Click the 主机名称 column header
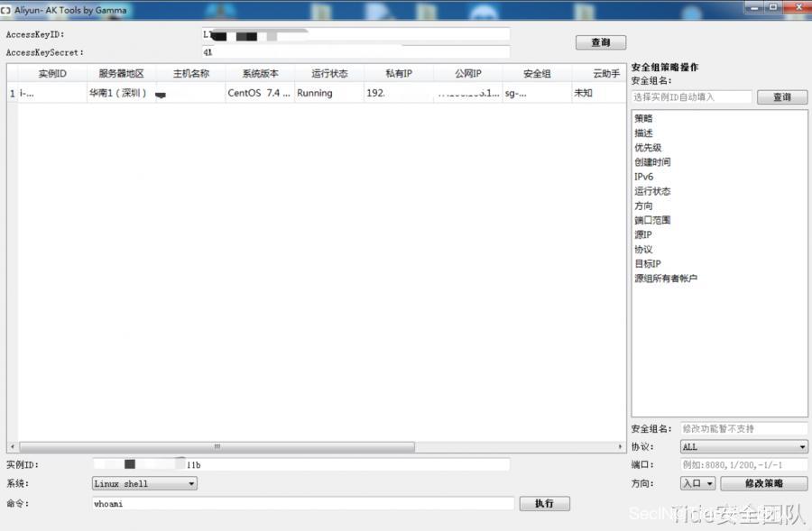 coord(190,74)
